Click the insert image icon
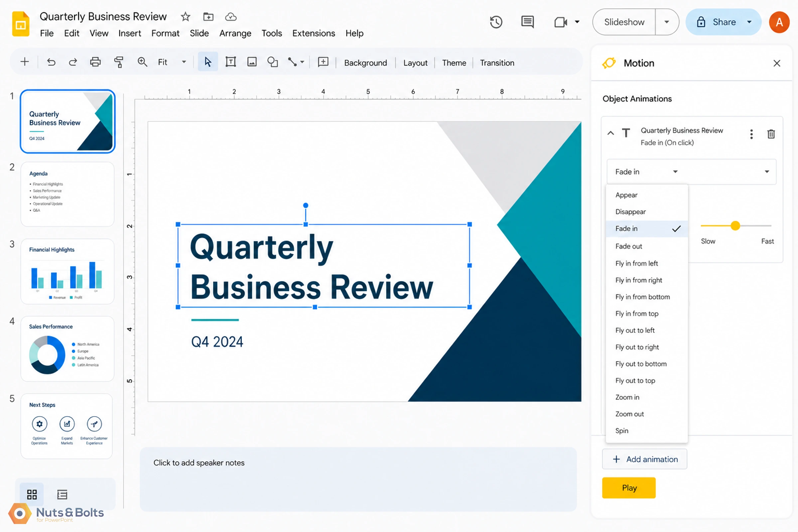Screen dimensions: 798x532 (252, 62)
